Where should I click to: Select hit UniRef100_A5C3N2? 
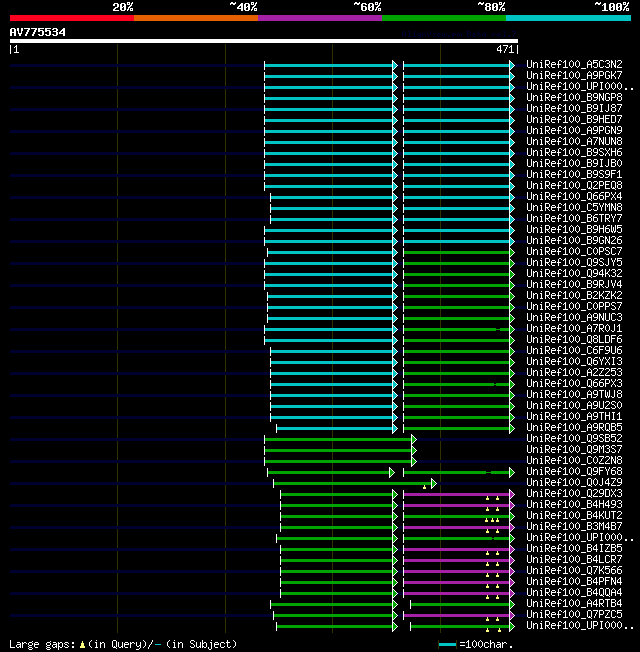tap(574, 64)
